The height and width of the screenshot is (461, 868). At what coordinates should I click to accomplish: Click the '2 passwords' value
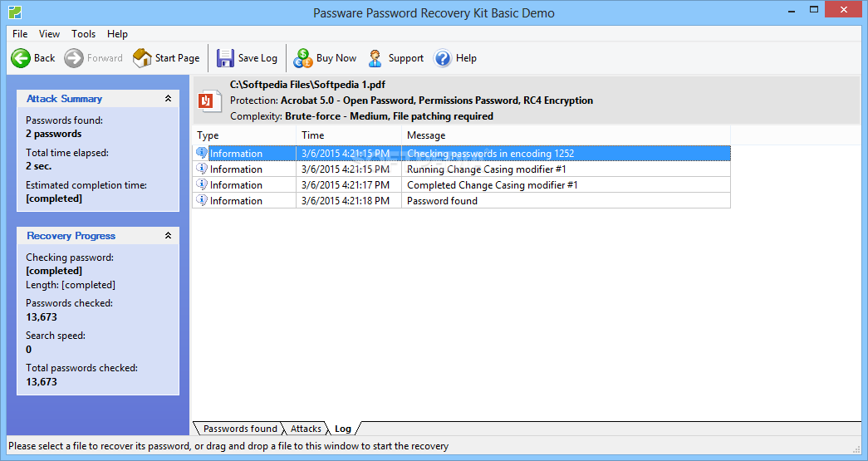point(54,134)
